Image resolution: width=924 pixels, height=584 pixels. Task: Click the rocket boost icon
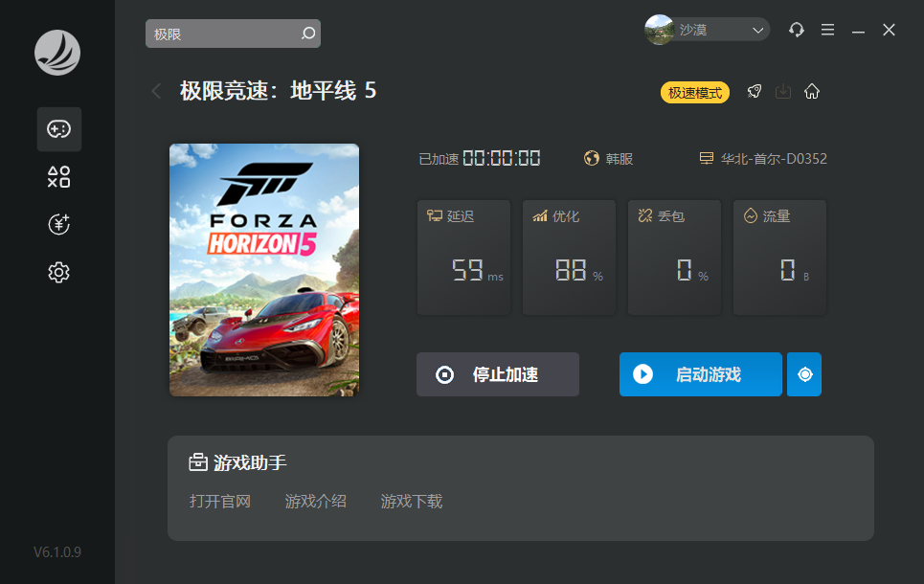coord(755,92)
